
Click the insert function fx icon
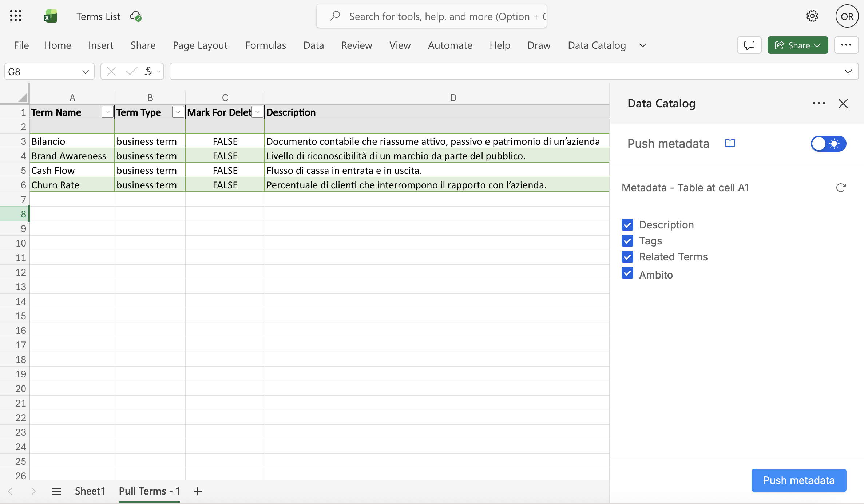tap(148, 71)
